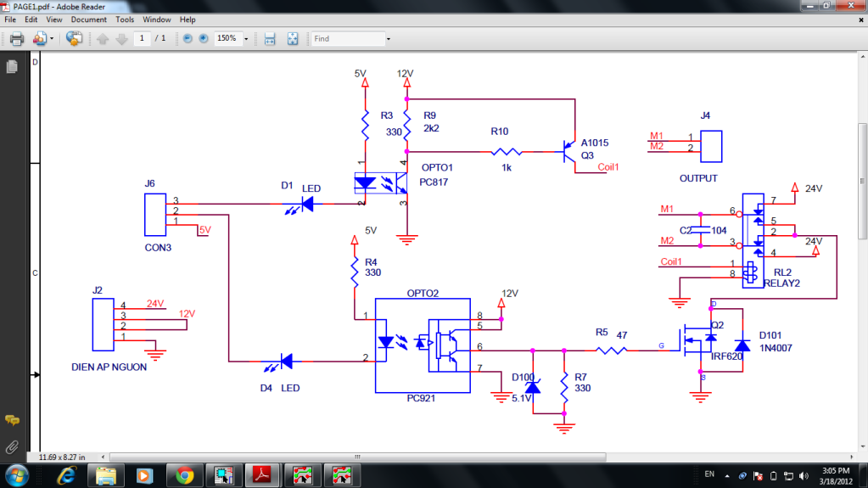Open the Tools menu
This screenshot has height=488, width=868.
[x=125, y=20]
